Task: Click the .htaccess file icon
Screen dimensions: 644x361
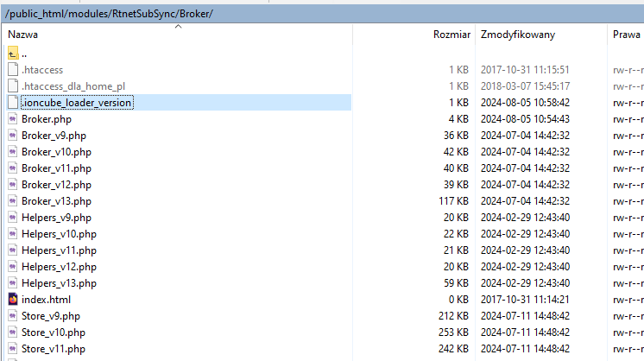Action: click(13, 69)
